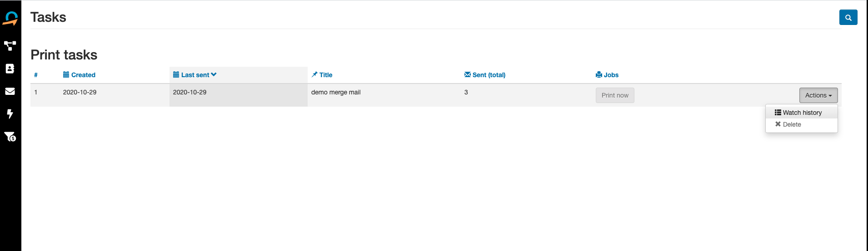Open the contacts address book icon
Image resolution: width=868 pixels, height=251 pixels.
click(10, 69)
